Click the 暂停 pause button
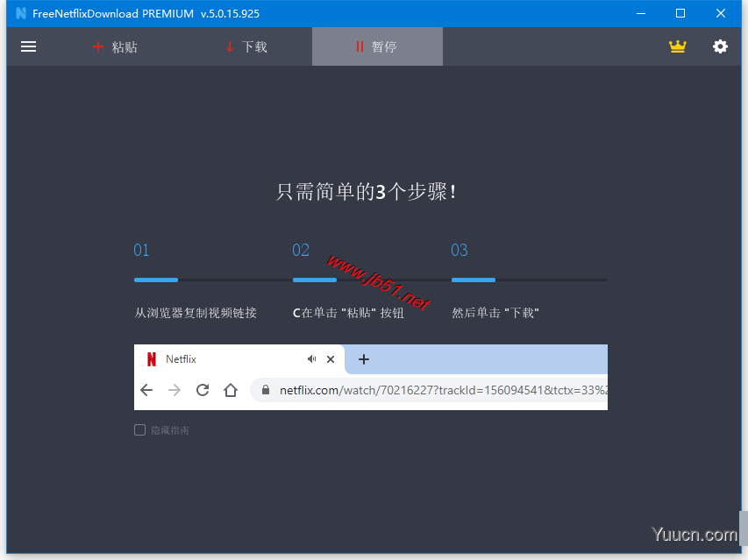 [377, 46]
